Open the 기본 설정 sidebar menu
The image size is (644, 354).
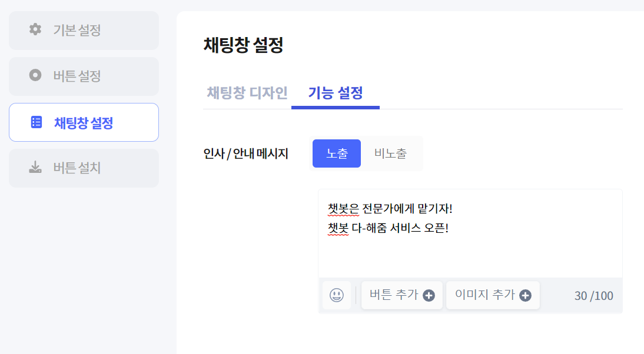tap(84, 31)
